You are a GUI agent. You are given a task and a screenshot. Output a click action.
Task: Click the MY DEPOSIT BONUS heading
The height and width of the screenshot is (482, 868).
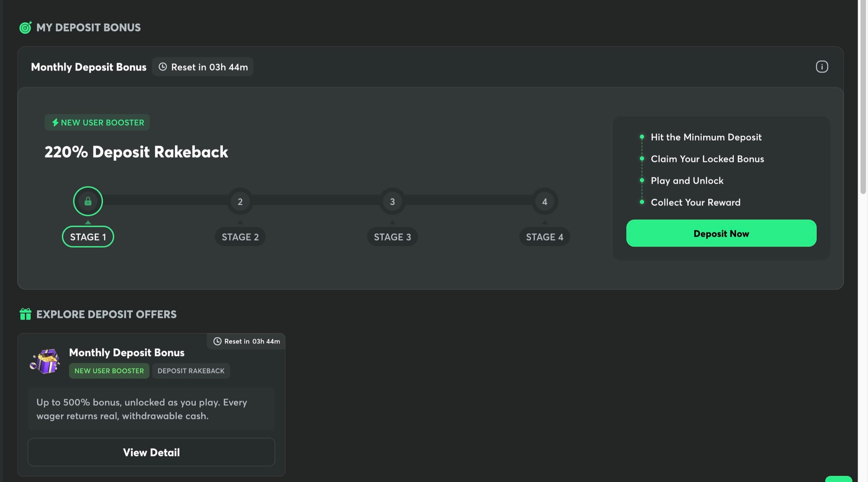click(x=88, y=28)
